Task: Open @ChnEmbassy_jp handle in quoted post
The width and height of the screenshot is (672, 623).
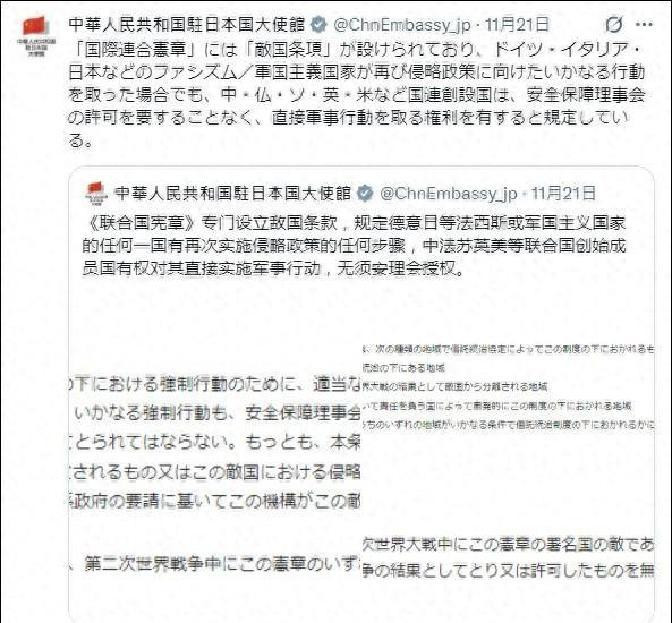Action: 448,194
